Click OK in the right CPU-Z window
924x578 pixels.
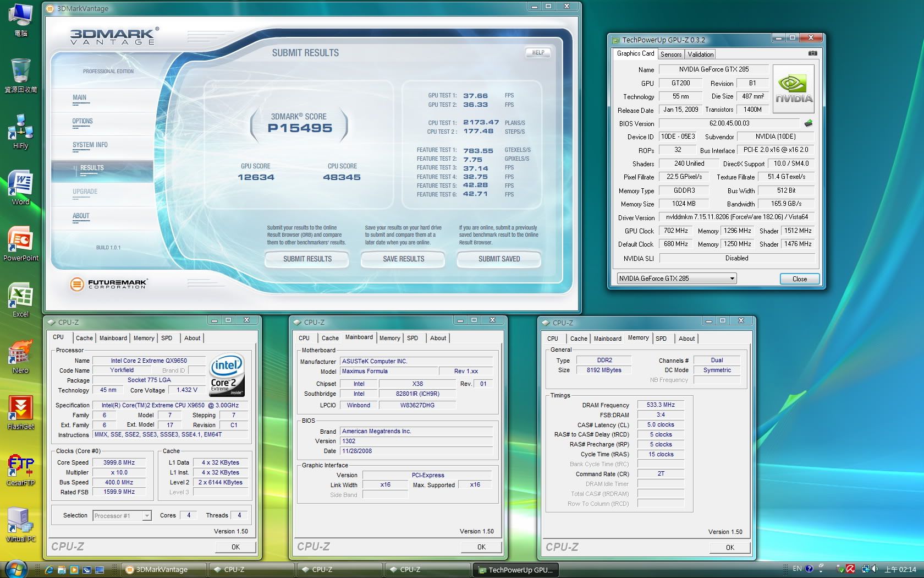(730, 547)
